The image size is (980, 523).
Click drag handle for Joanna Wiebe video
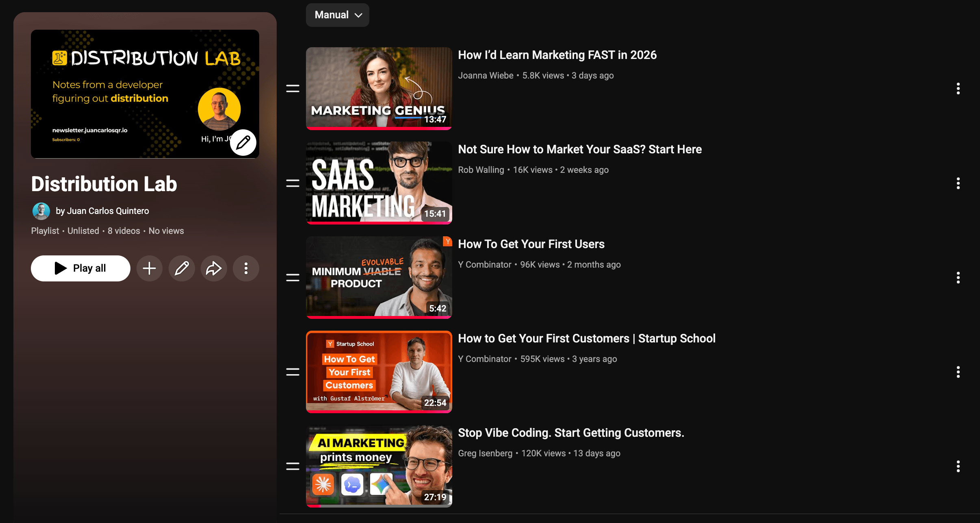click(x=293, y=88)
